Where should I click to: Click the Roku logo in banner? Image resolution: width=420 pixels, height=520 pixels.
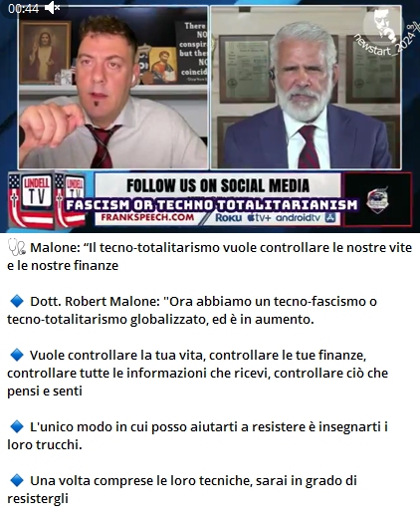(229, 218)
